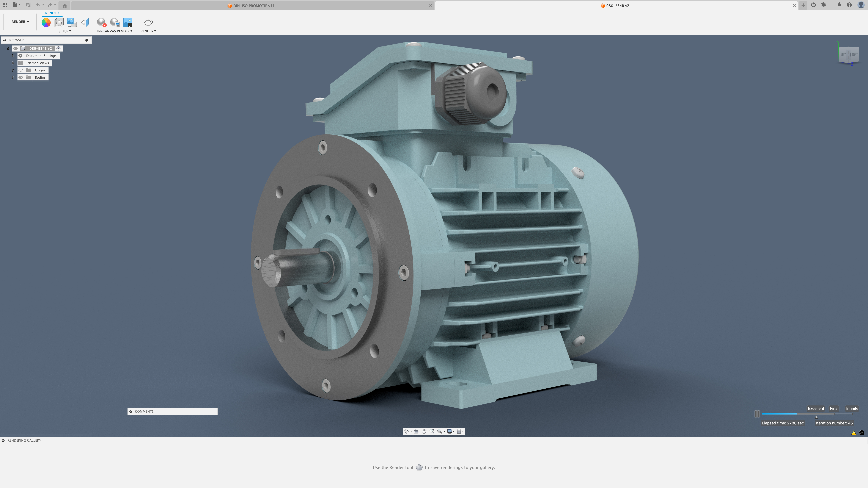This screenshot has width=868, height=488.
Task: Open the Zoom Window dropdown arrow
Action: [444, 431]
